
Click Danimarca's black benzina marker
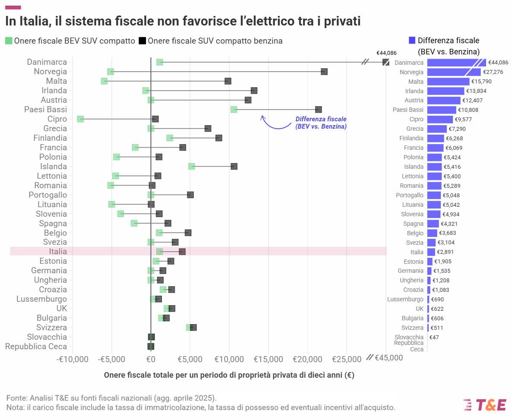coord(386,62)
